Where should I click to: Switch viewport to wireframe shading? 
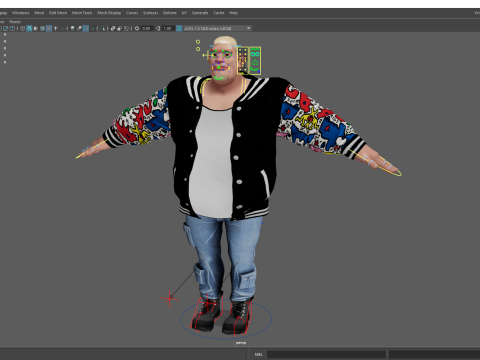click(x=22, y=28)
